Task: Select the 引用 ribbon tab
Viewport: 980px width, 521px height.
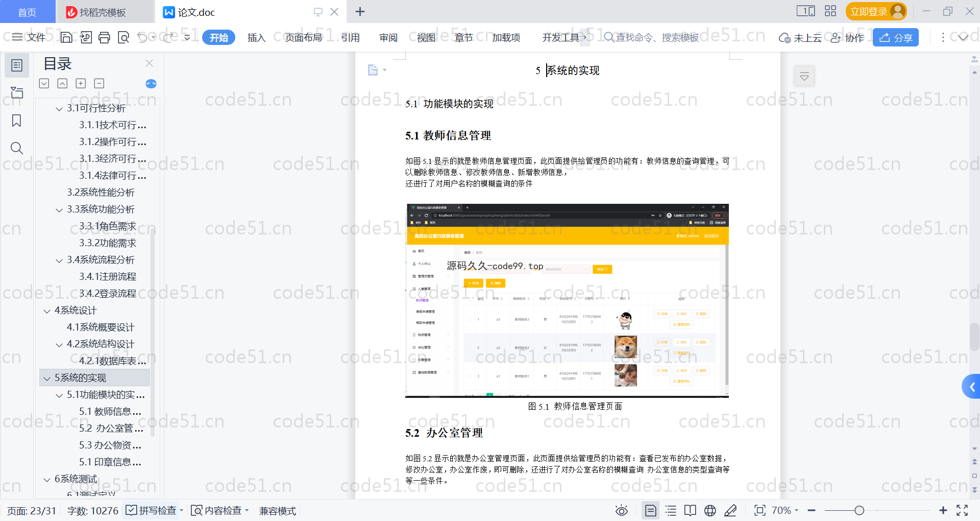Action: tap(351, 37)
